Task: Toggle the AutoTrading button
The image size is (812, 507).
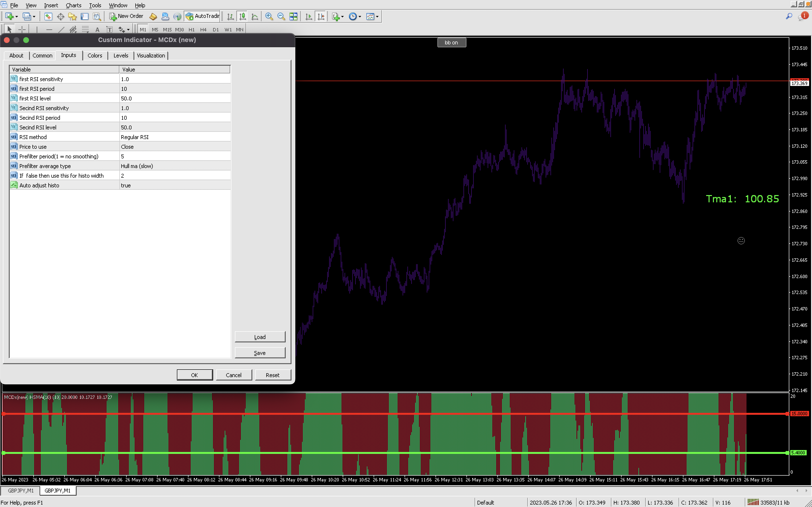Action: 203,16
